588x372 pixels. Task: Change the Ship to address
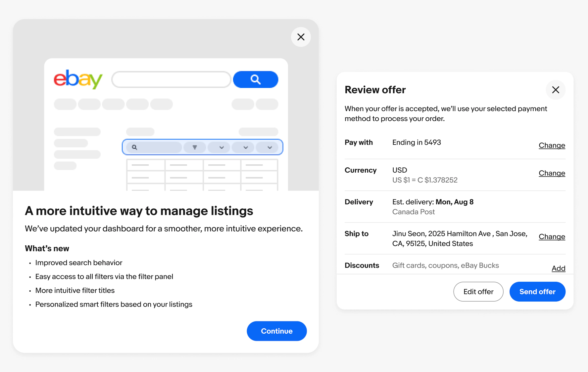[552, 237]
